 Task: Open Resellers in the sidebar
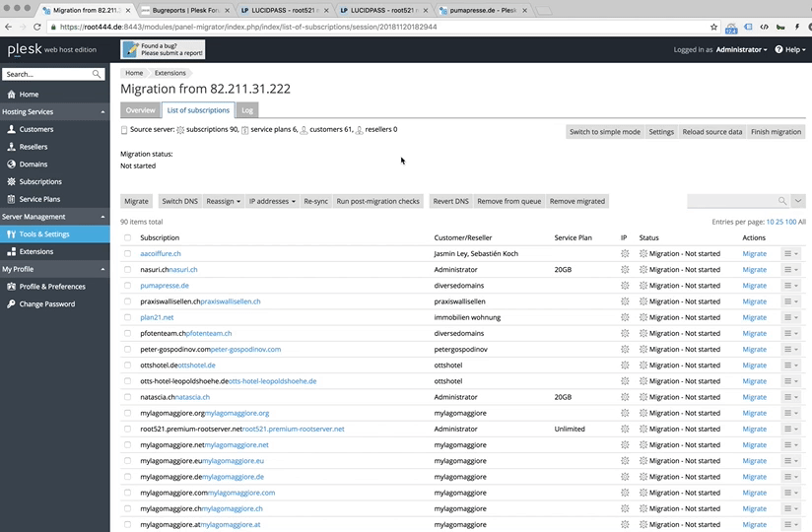tap(34, 147)
